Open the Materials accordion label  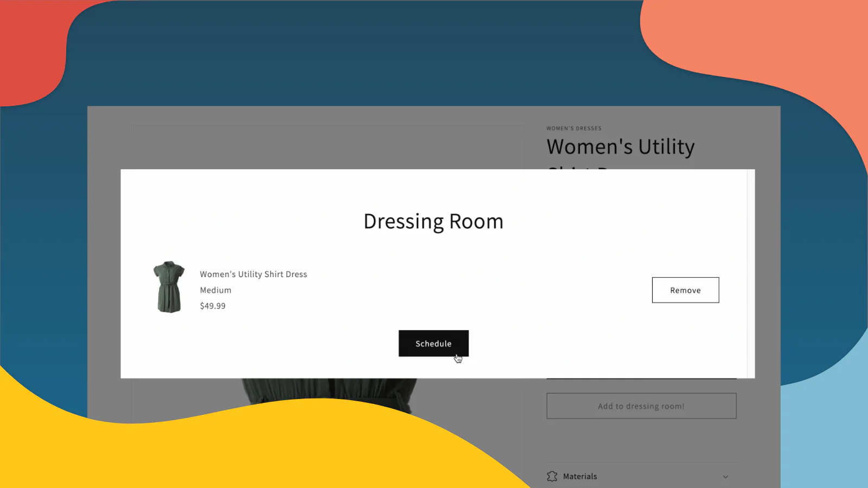point(580,476)
